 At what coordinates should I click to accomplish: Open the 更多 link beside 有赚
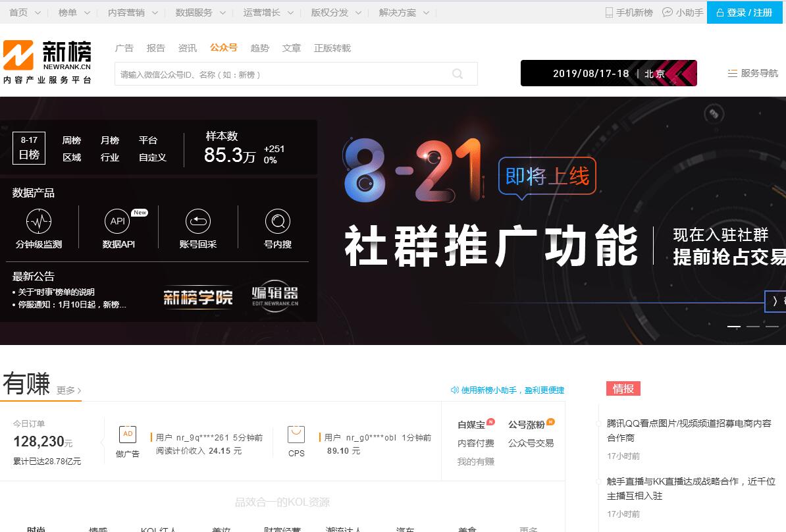68,390
